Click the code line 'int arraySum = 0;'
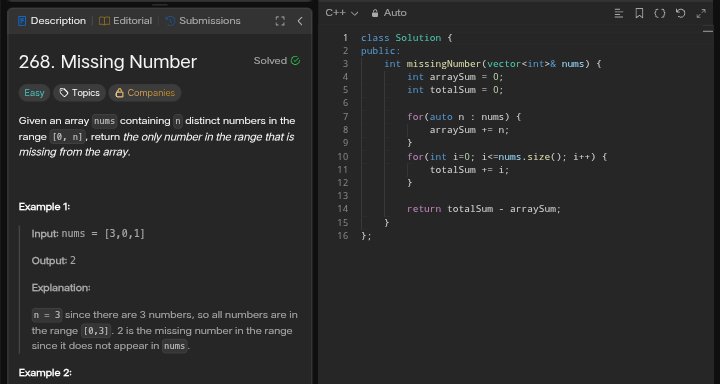The height and width of the screenshot is (384, 720). point(455,77)
